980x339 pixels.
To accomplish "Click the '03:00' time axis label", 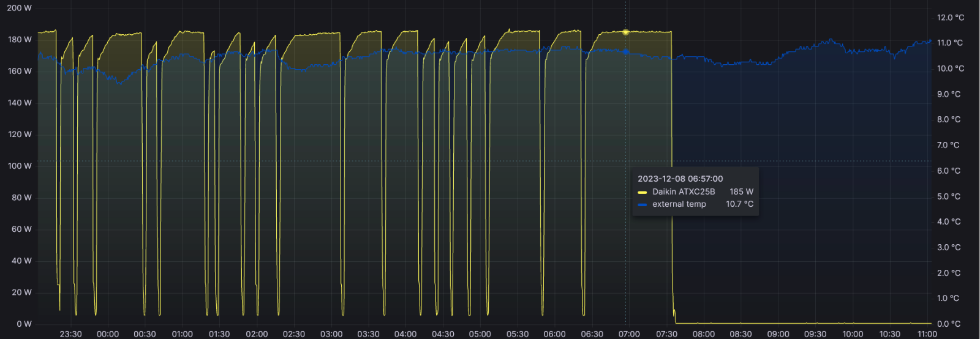I will click(x=331, y=334).
